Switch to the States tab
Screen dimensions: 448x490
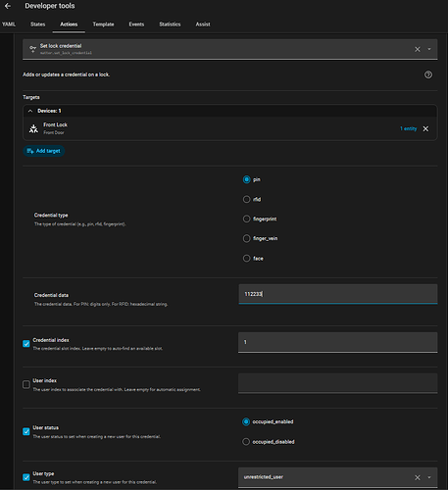(38, 24)
